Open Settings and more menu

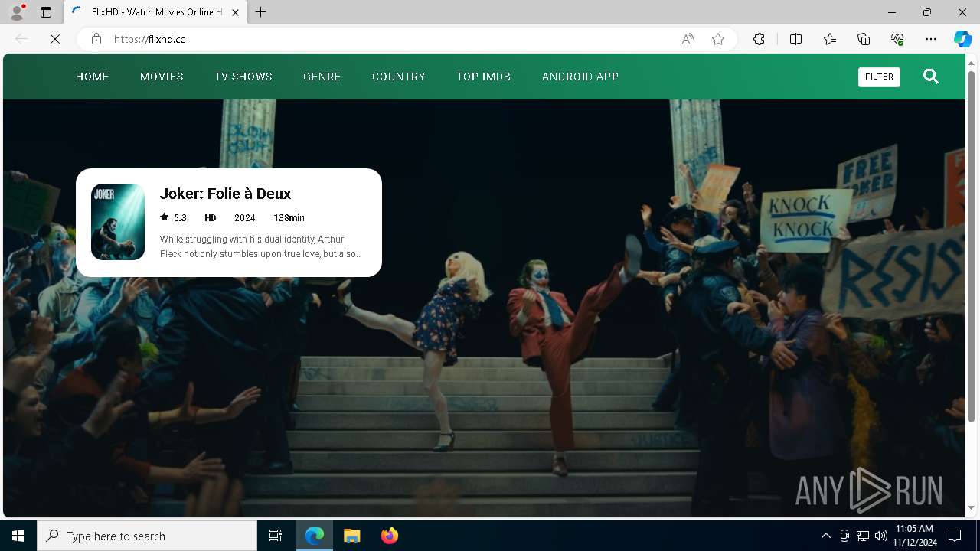931,39
